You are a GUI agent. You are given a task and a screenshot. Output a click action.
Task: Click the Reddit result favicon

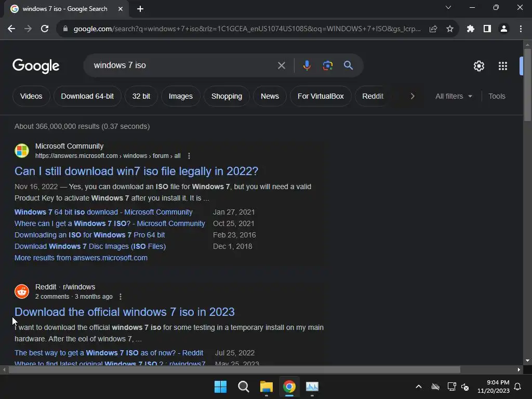click(22, 291)
